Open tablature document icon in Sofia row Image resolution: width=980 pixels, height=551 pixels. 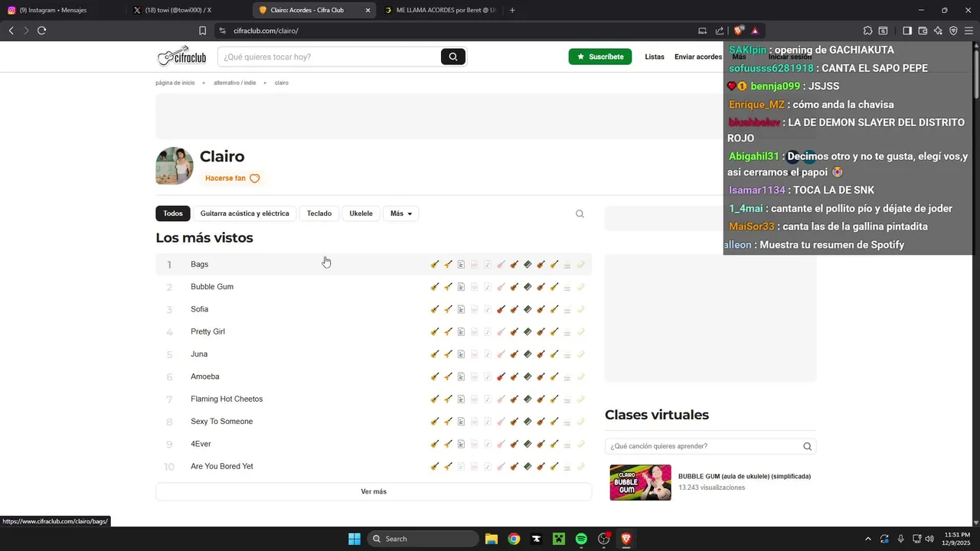click(x=461, y=309)
